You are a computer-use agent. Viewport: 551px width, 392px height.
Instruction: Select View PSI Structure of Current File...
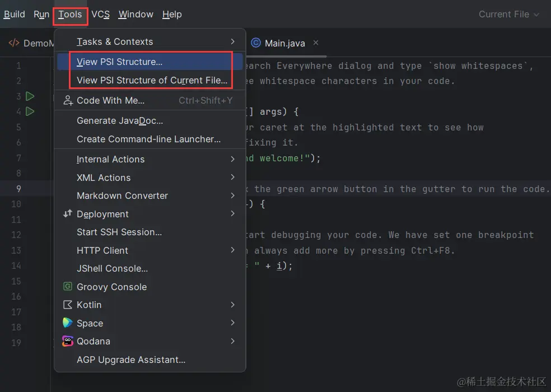150,80
